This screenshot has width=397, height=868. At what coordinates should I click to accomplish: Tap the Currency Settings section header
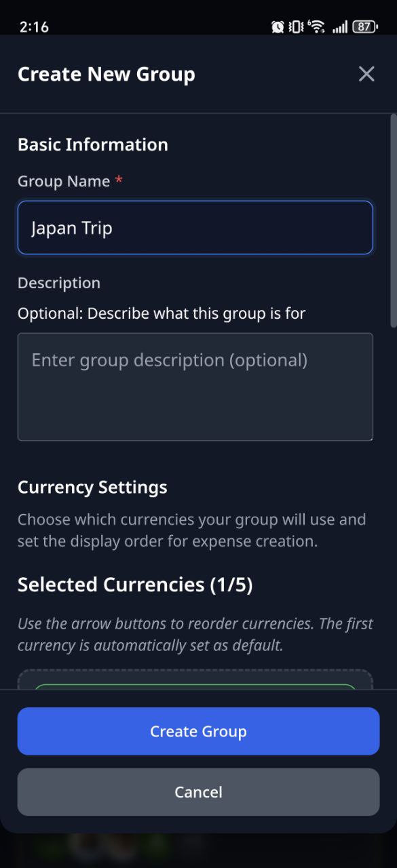pyautogui.click(x=92, y=487)
